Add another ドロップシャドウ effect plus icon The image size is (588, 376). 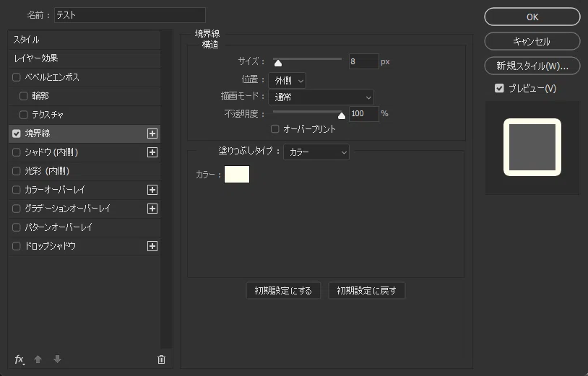coord(152,246)
